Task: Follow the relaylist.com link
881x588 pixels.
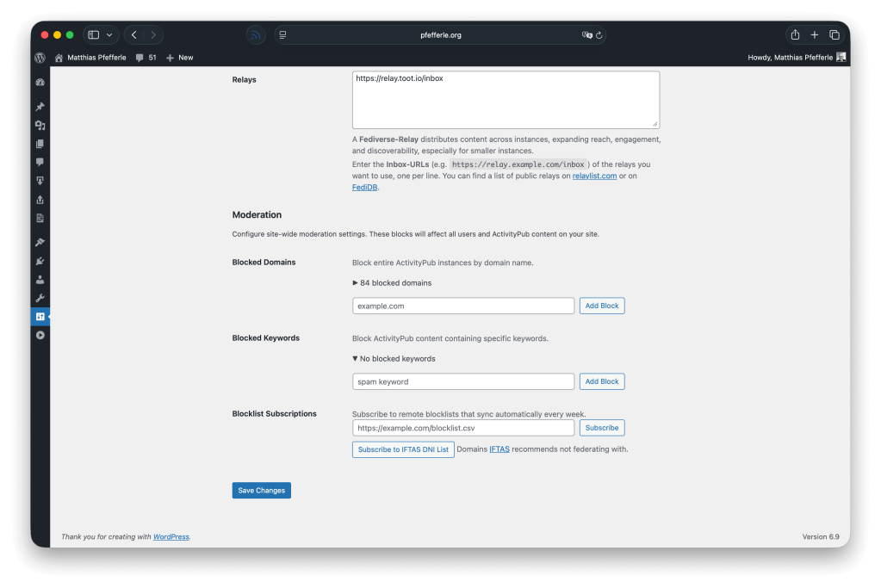Action: pos(594,176)
